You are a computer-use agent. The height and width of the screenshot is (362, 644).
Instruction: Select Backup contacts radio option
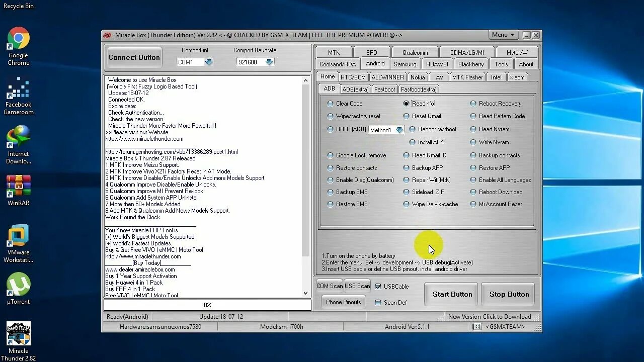pyautogui.click(x=495, y=155)
